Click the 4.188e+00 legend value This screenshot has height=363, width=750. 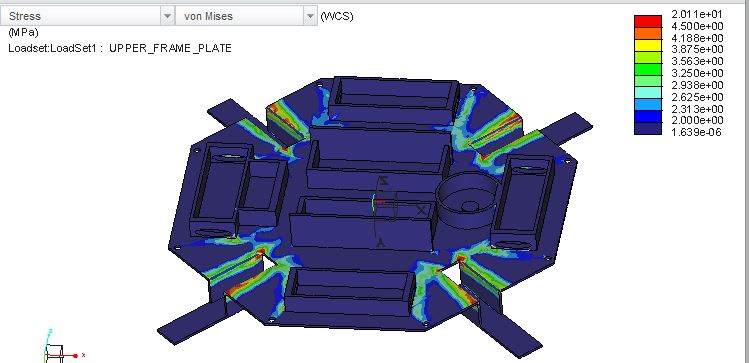[697, 38]
